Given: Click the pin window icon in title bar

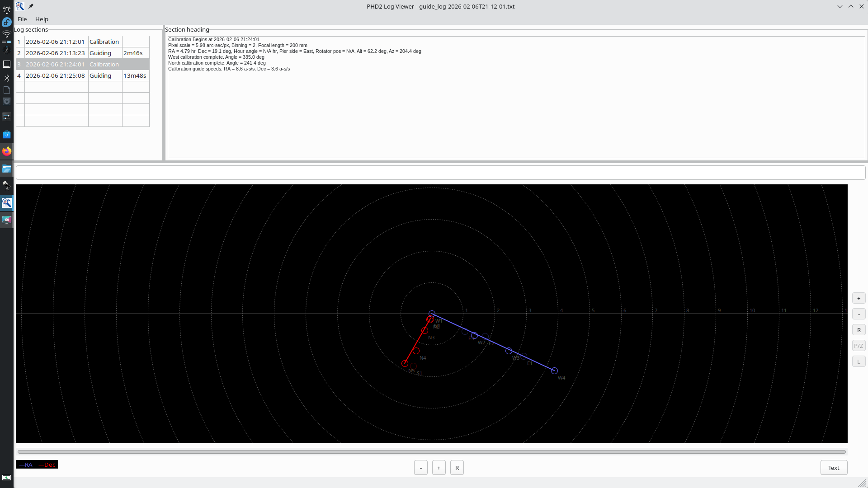Looking at the screenshot, I should coord(31,6).
